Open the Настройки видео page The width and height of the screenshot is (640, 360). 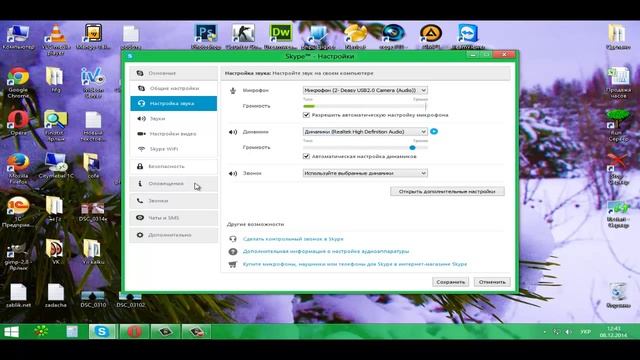pyautogui.click(x=173, y=133)
